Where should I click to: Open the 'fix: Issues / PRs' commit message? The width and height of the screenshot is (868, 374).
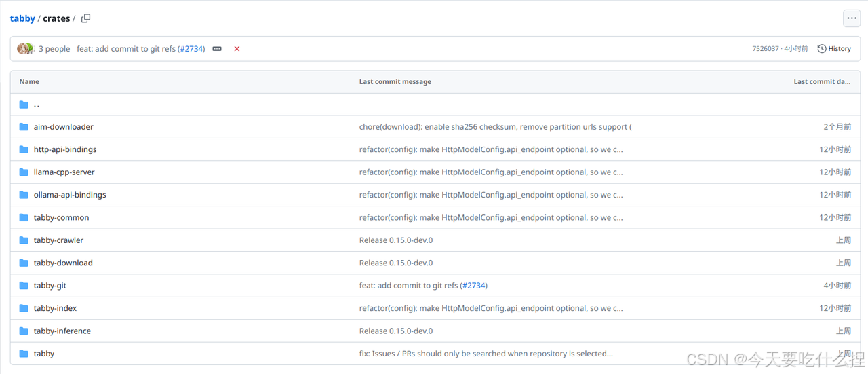486,354
